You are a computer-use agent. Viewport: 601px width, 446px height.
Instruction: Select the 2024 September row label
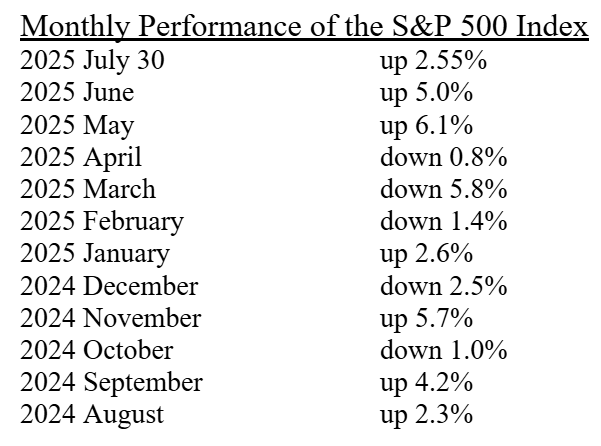point(112,382)
